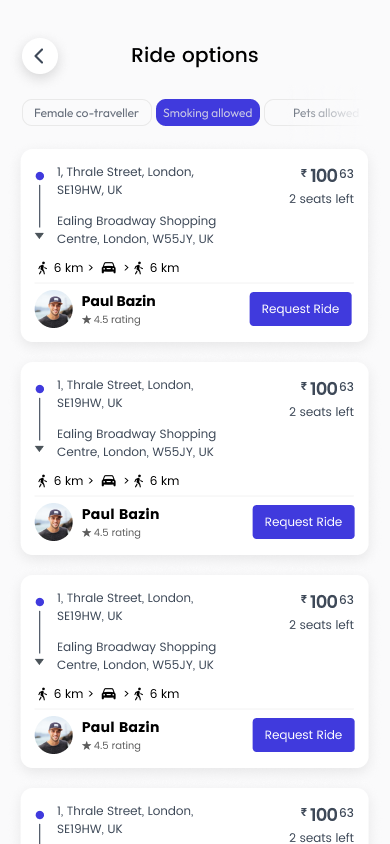Tap the star rating icon in the first card
The height and width of the screenshot is (844, 390).
87,320
